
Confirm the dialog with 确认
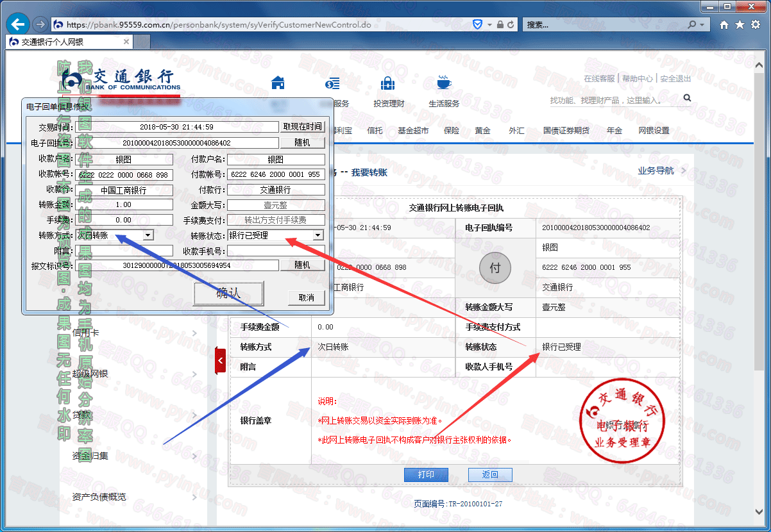(x=228, y=294)
